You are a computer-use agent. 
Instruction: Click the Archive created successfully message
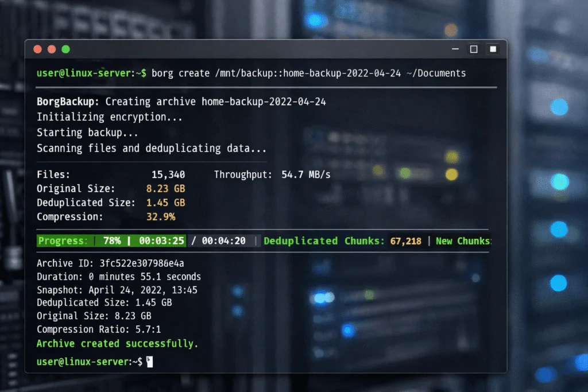coord(117,343)
